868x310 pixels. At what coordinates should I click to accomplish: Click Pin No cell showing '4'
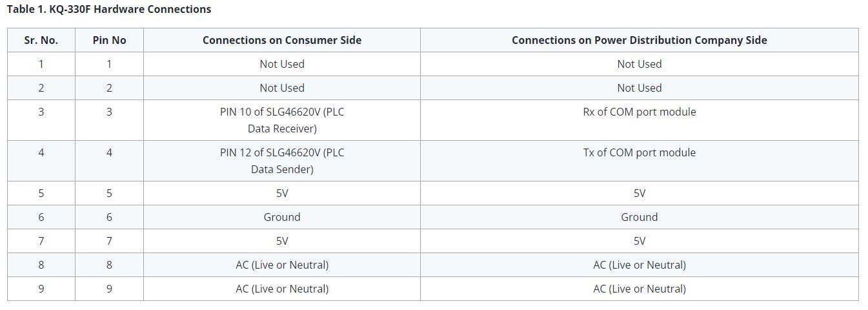click(x=109, y=152)
